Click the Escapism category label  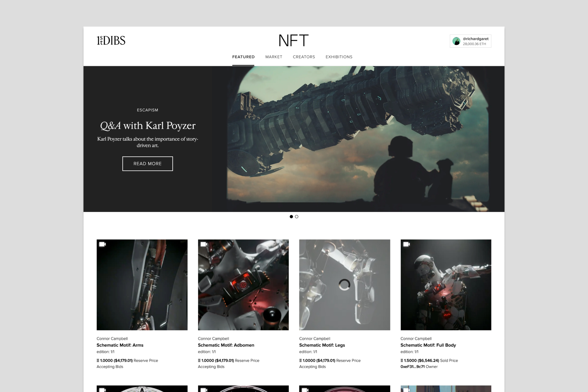click(147, 110)
